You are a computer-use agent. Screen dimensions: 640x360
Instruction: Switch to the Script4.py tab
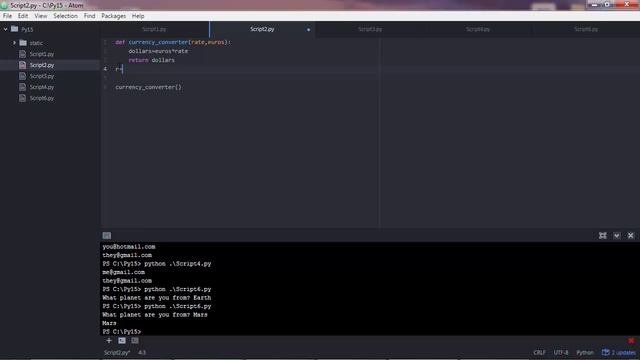(x=478, y=29)
